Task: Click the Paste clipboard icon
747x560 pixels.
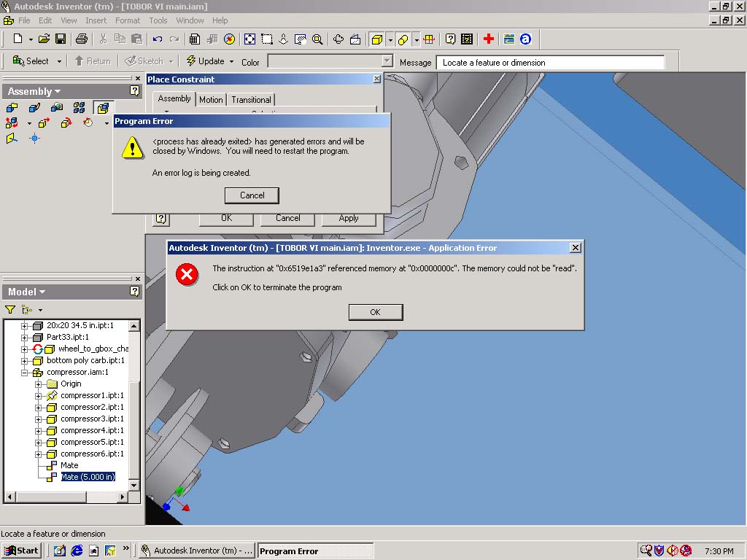Action: [x=136, y=39]
